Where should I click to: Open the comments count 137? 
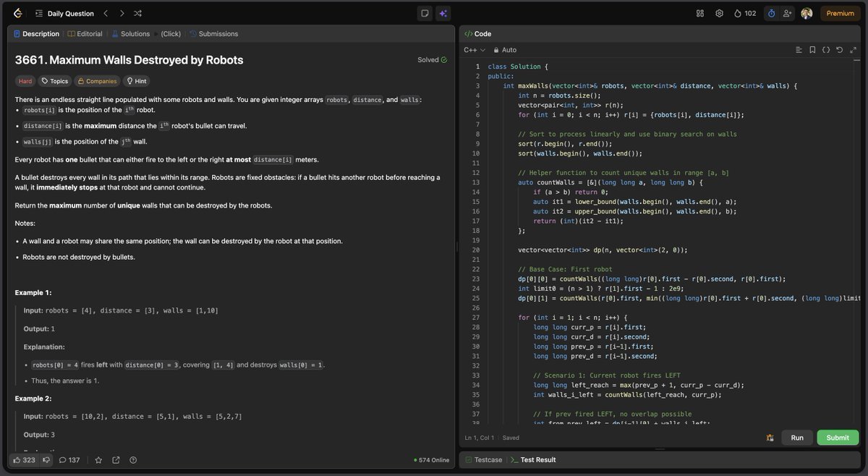pyautogui.click(x=69, y=460)
